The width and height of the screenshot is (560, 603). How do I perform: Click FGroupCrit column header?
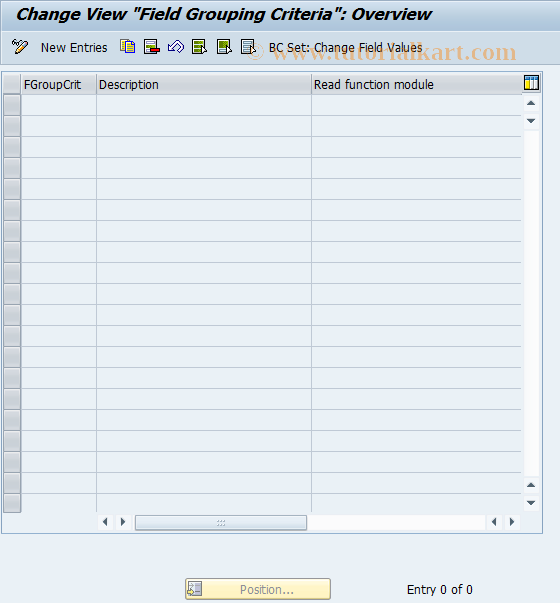pyautogui.click(x=59, y=84)
